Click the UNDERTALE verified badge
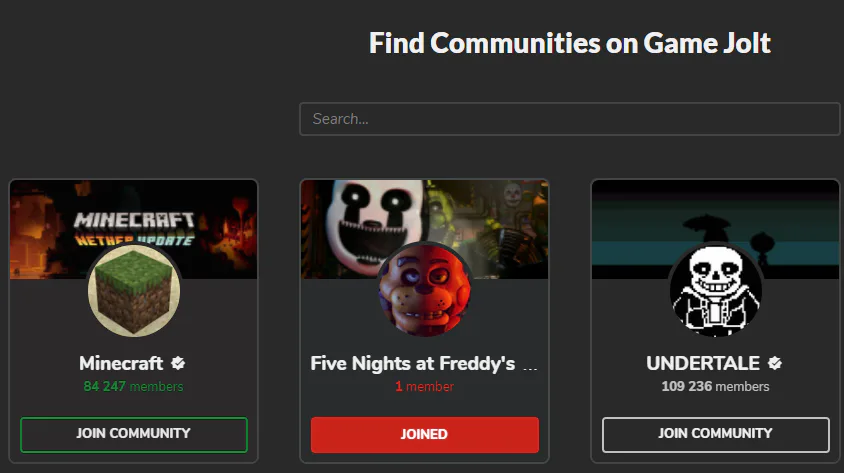This screenshot has height=473, width=844. 775,364
